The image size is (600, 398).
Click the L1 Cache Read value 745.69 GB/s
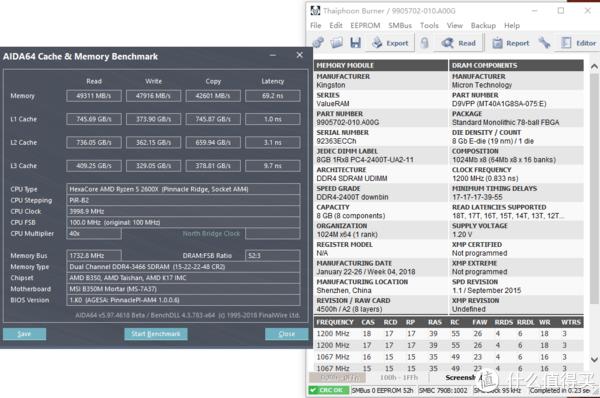pyautogui.click(x=94, y=119)
